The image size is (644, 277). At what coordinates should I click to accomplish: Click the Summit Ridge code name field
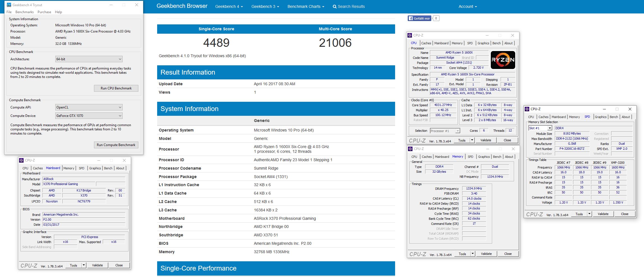(x=445, y=58)
